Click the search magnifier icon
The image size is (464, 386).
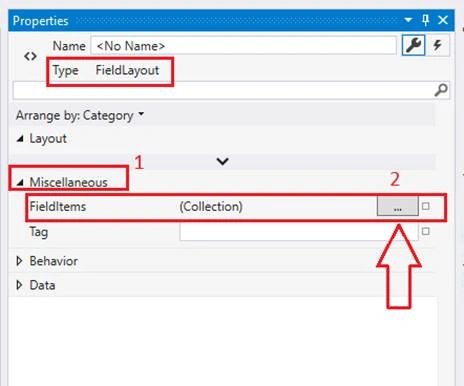tap(441, 90)
